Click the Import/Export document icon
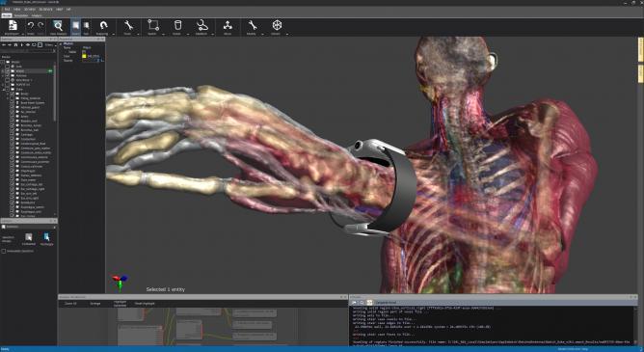The height and width of the screenshot is (352, 644). point(13,25)
